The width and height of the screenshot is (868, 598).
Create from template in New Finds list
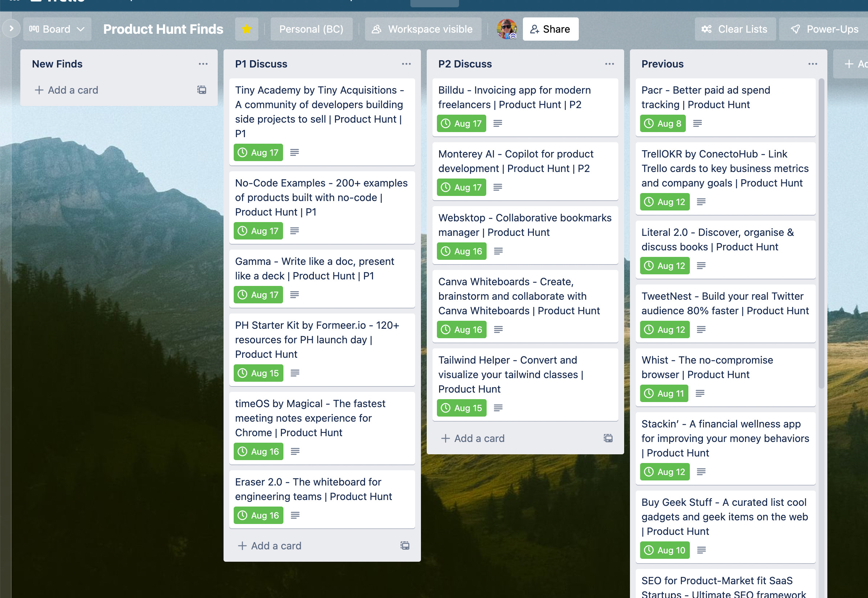tap(202, 90)
